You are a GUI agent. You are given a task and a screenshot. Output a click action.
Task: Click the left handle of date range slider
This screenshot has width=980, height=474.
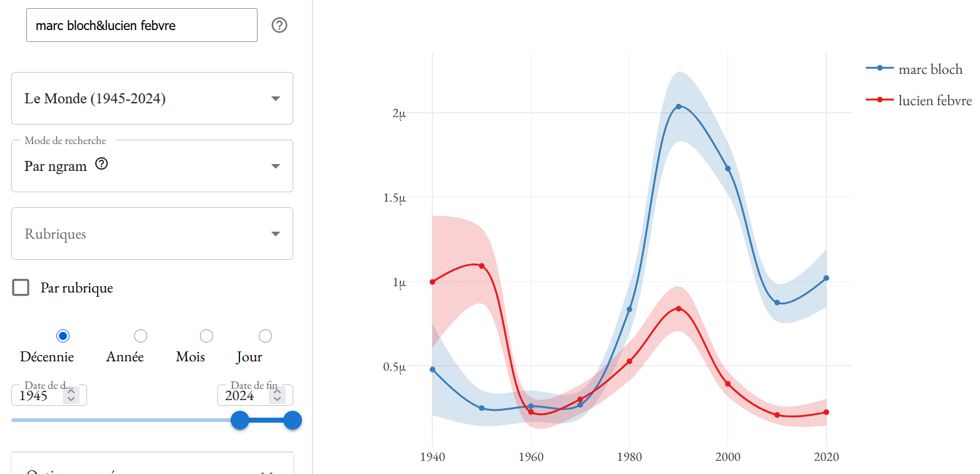pyautogui.click(x=240, y=420)
